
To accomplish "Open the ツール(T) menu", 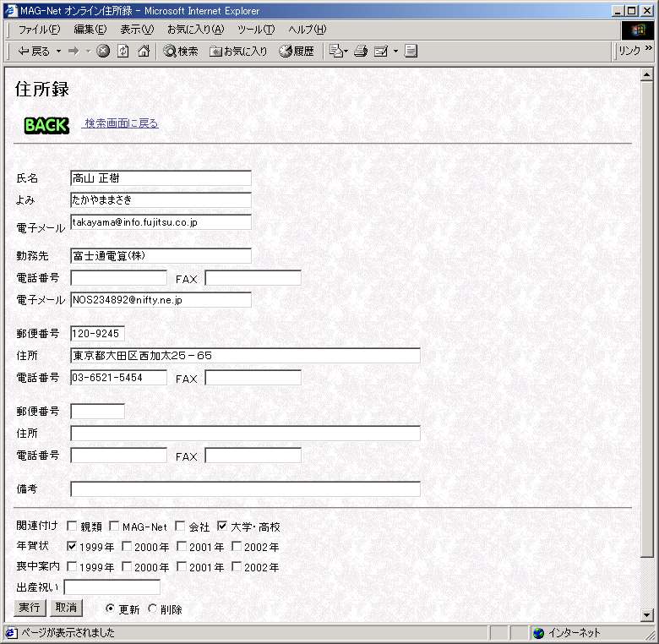I will click(255, 29).
